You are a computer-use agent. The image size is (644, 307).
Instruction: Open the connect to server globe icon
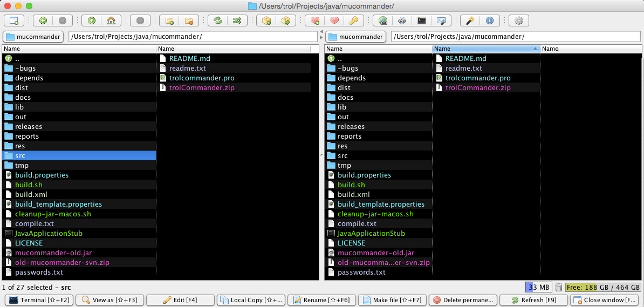coord(383,21)
